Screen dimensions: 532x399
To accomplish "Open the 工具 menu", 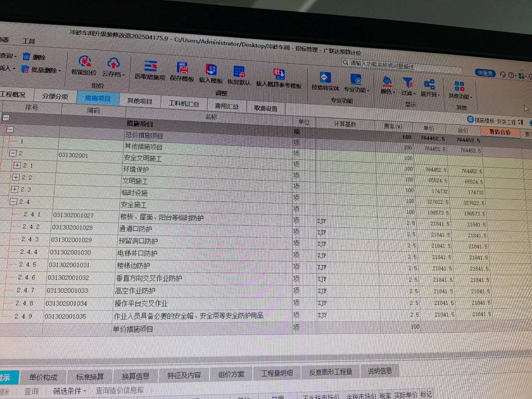I will coord(29,41).
